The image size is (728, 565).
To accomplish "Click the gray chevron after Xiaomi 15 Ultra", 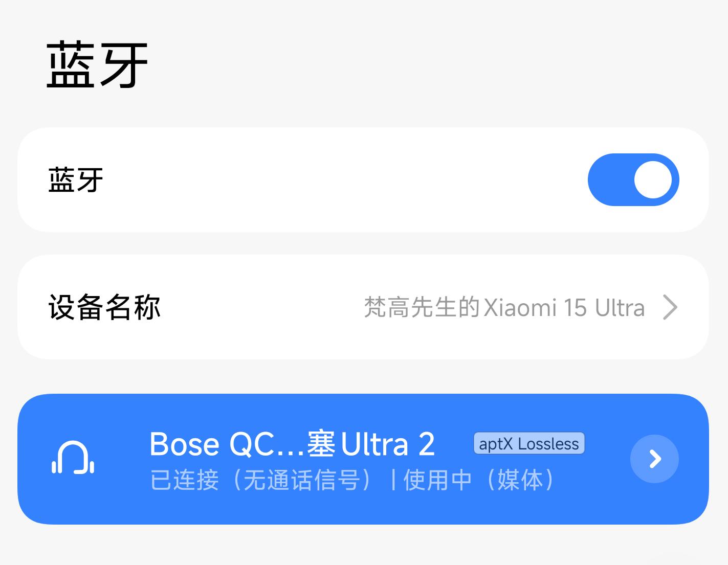I will (670, 307).
